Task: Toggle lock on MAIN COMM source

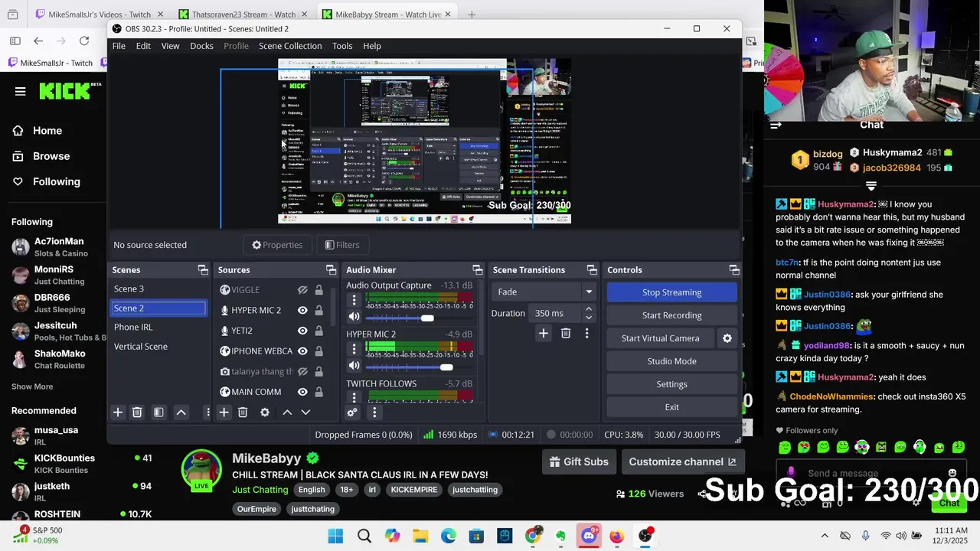Action: pos(318,392)
